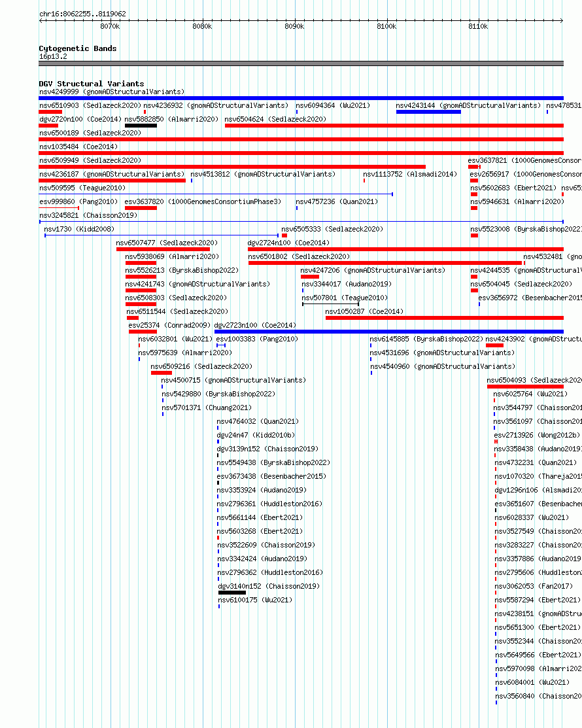Open nsv3062053 Fan2017 entry

(534, 587)
